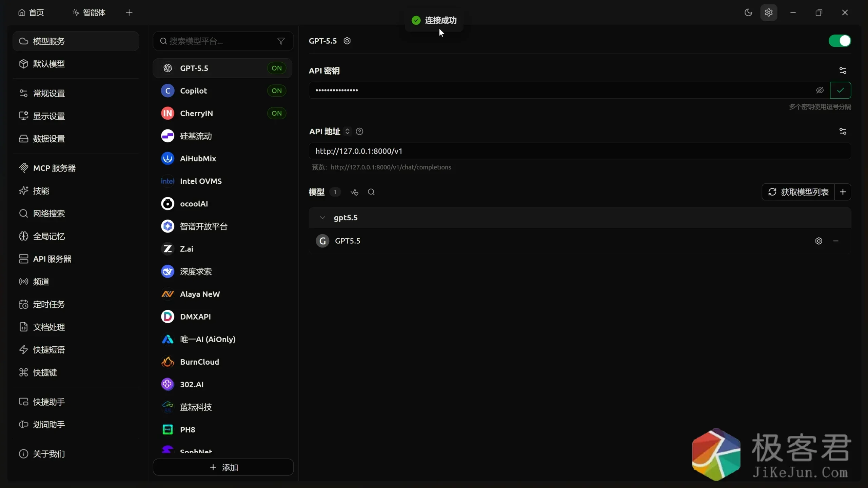Search models with magnifier icon
Viewport: 868px width, 488px height.
click(371, 192)
